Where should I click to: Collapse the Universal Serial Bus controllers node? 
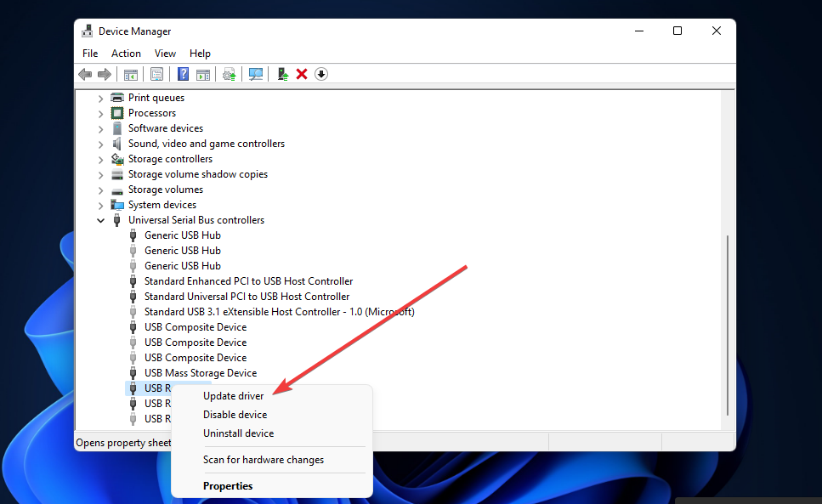(x=101, y=220)
